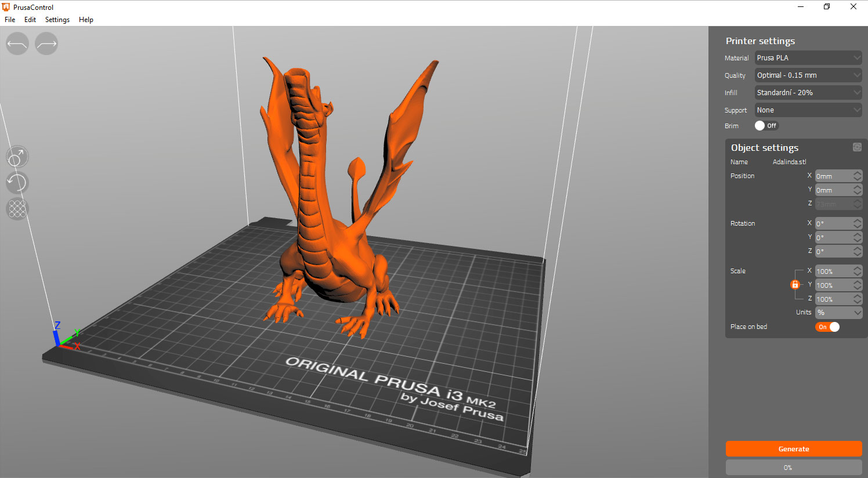868x478 pixels.
Task: Click the Multiply object icon (grid of spheres)
Action: pyautogui.click(x=17, y=209)
